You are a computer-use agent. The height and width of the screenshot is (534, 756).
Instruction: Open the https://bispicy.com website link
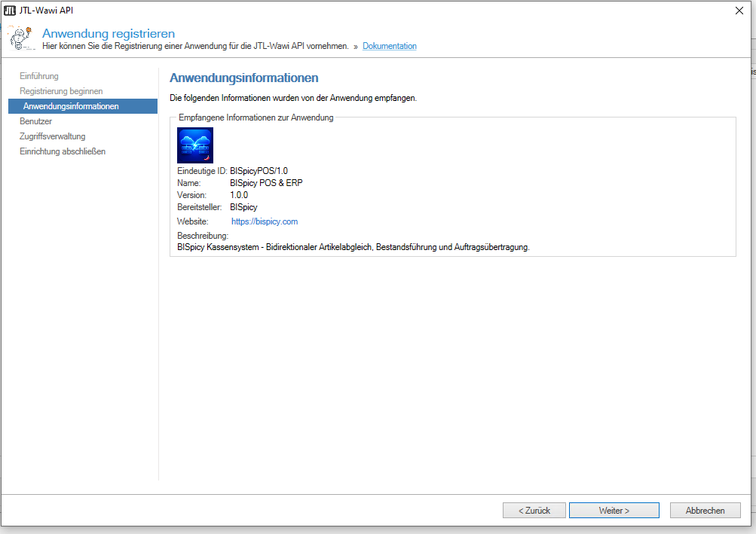click(x=265, y=221)
